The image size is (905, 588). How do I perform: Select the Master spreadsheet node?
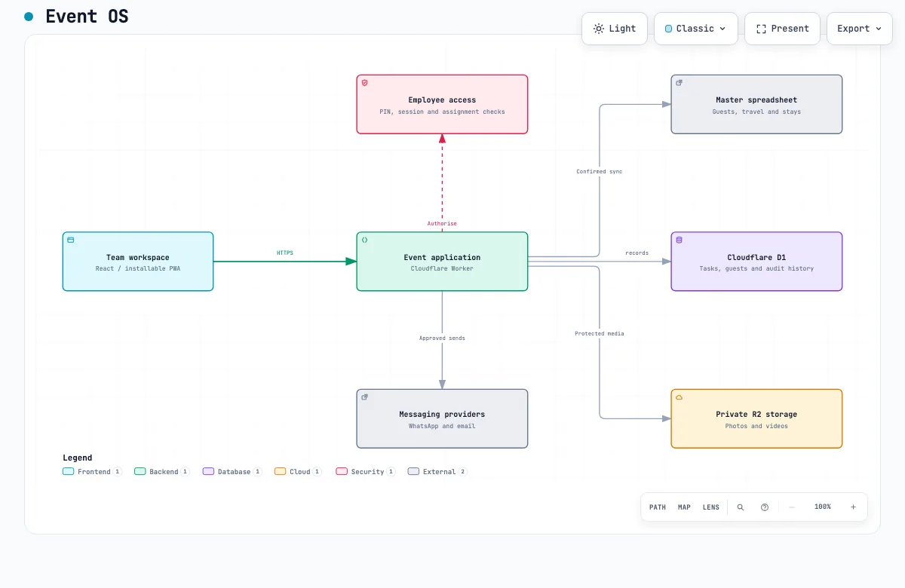click(756, 104)
